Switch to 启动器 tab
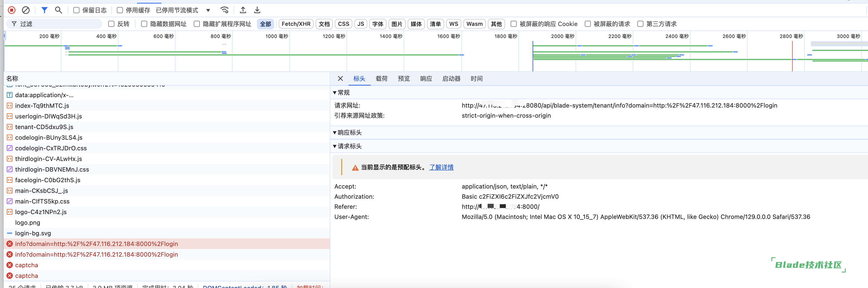Viewport: 868px width, 288px height. click(451, 78)
